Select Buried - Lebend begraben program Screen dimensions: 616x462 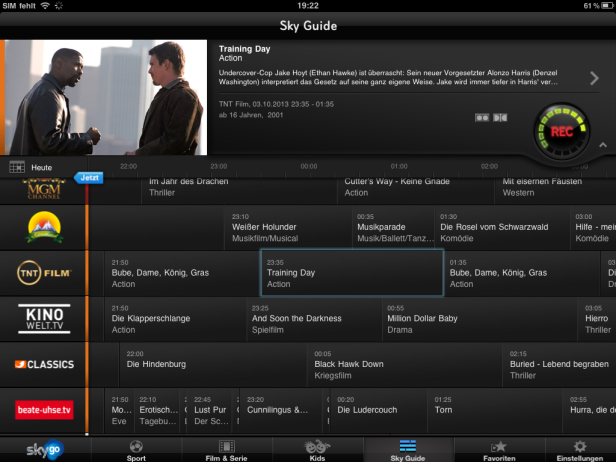[x=559, y=364]
